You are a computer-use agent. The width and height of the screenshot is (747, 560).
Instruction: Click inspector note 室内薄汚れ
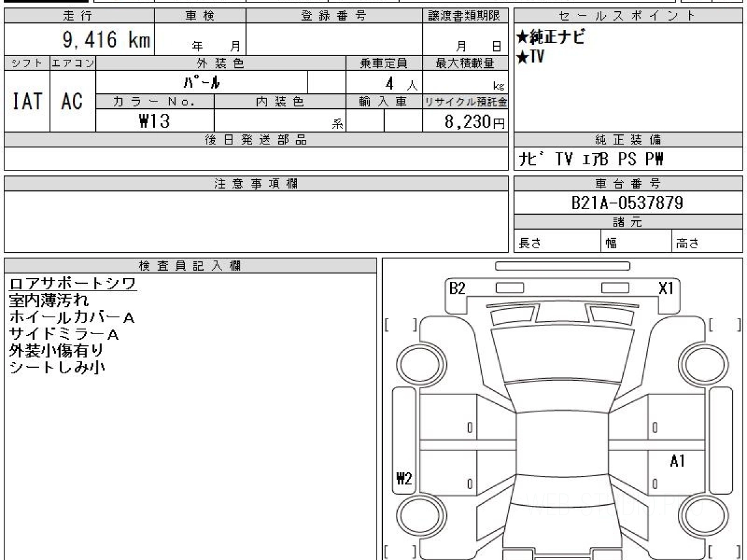[x=49, y=301]
